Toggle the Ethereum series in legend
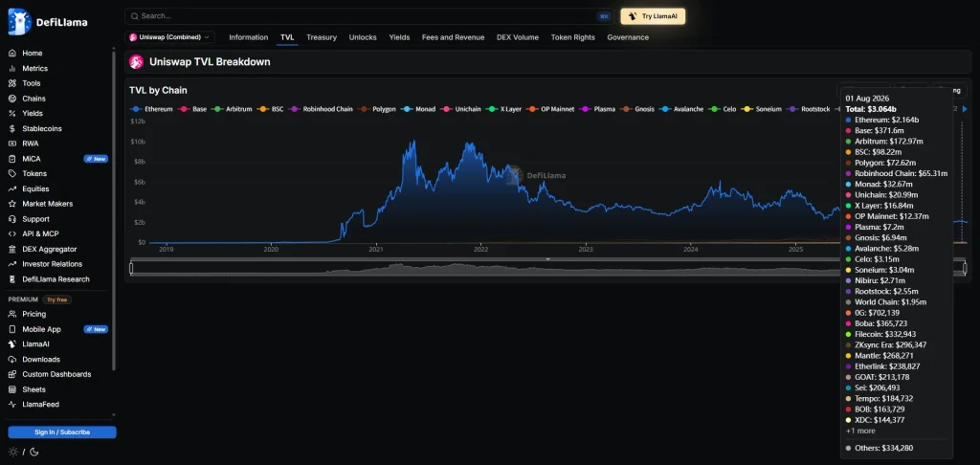Screen dimensions: 980x465 coord(150,109)
